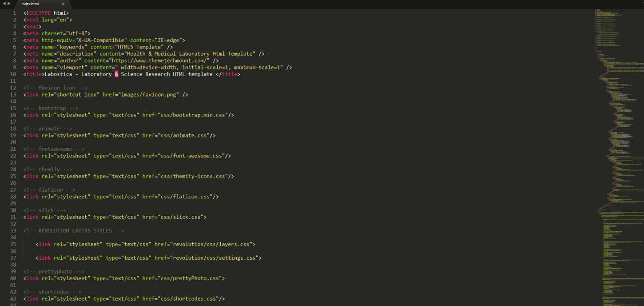The image size is (644, 306).
Task: Click the charset "utf-8" value
Action: click(x=76, y=33)
